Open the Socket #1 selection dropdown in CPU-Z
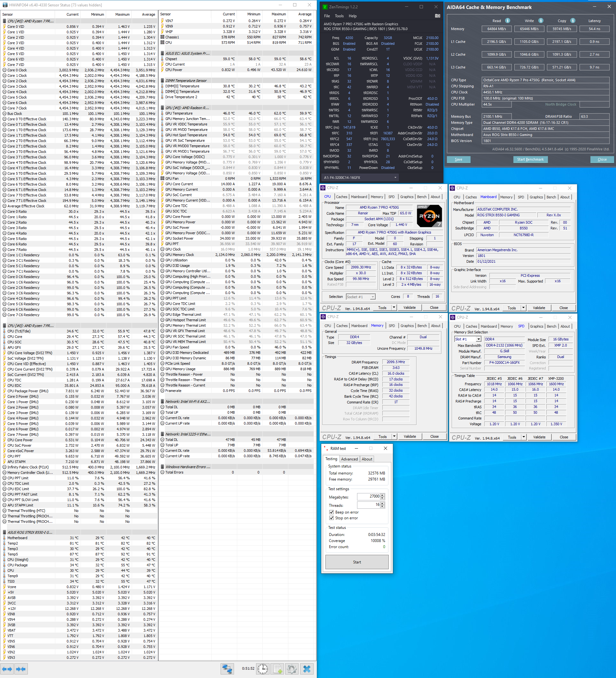 [372, 297]
